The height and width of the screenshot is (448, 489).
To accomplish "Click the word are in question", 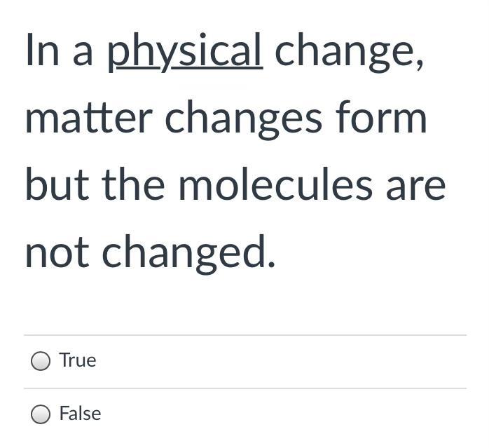I will coord(415,187).
